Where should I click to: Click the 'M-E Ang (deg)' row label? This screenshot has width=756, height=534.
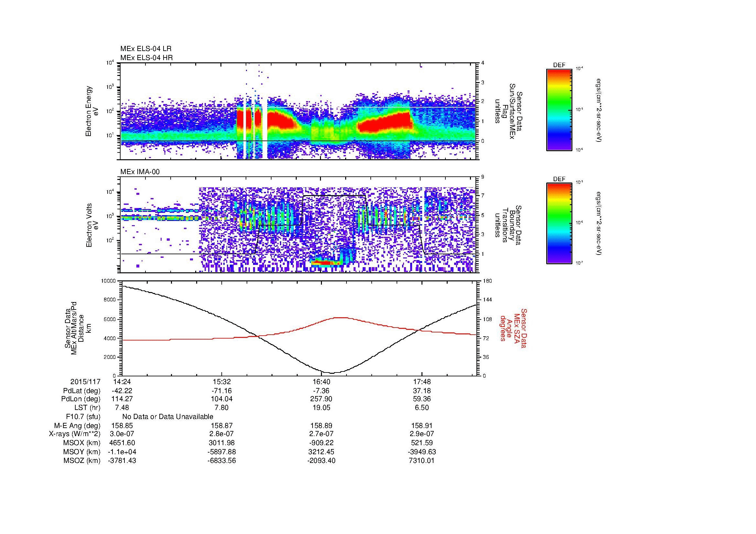(x=77, y=426)
